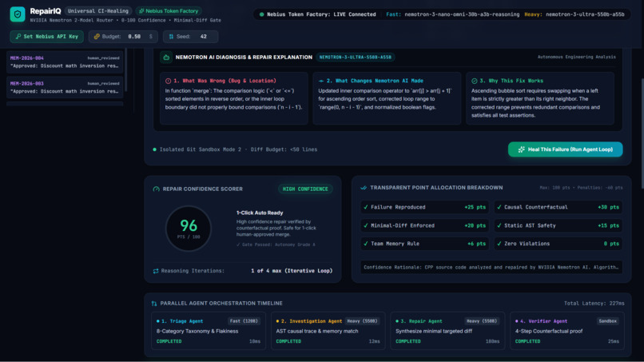
Task: Open memory entry MEM-2026-004
Action: tap(65, 62)
